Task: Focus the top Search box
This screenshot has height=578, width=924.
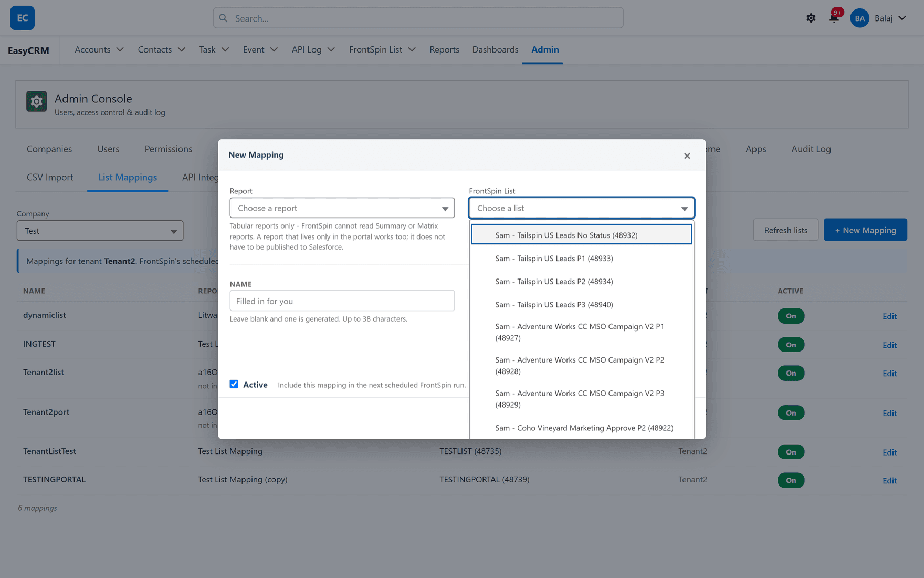Action: click(418, 18)
